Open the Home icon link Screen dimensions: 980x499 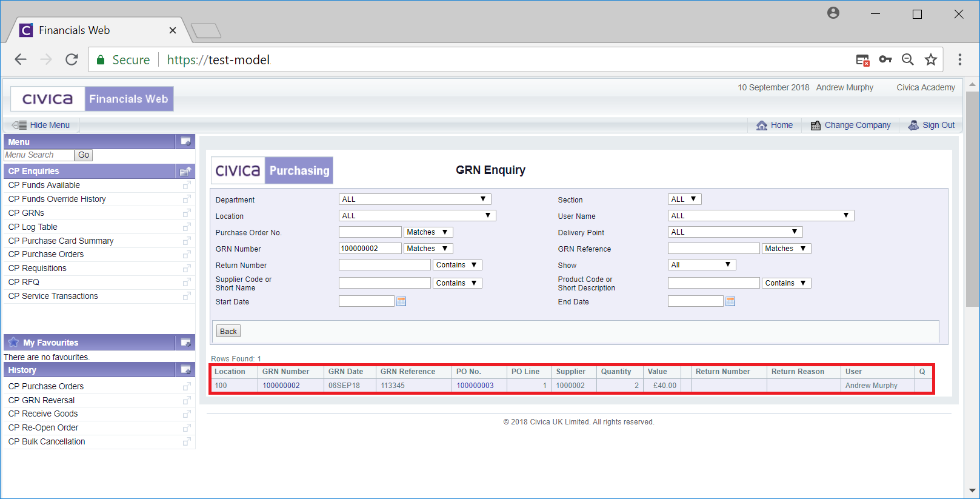[762, 125]
